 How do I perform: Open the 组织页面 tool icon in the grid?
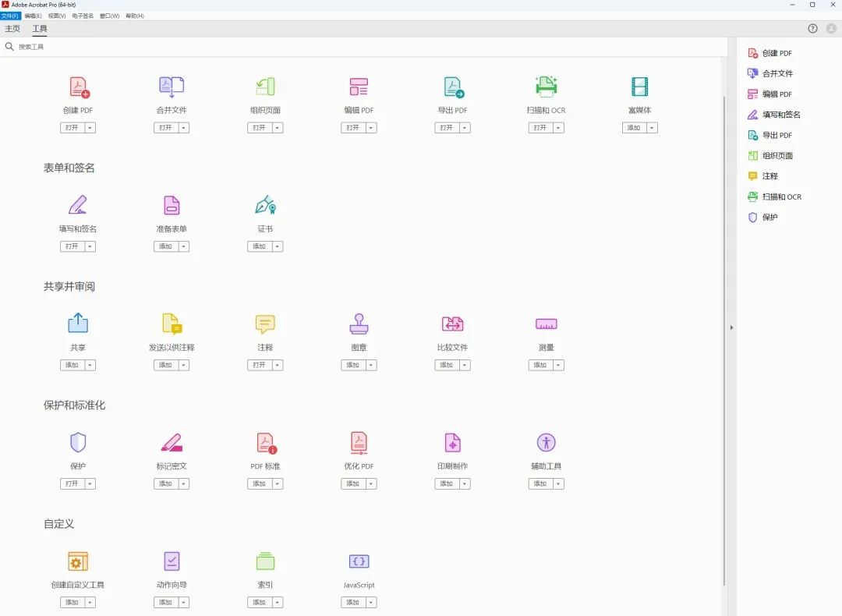pyautogui.click(x=265, y=87)
